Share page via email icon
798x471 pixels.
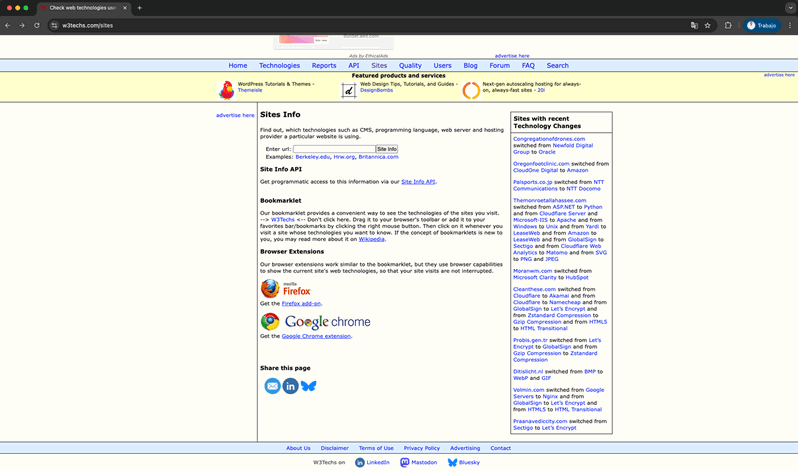(x=272, y=386)
